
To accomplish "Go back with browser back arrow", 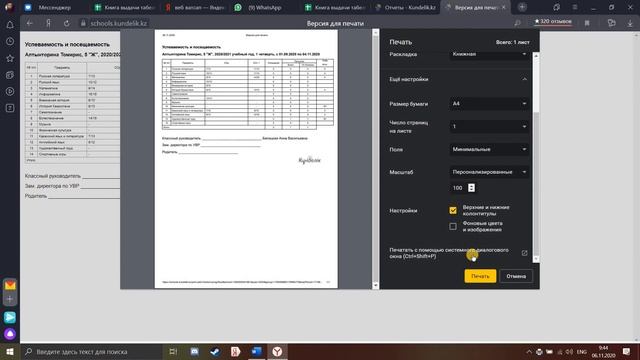I will 29,23.
